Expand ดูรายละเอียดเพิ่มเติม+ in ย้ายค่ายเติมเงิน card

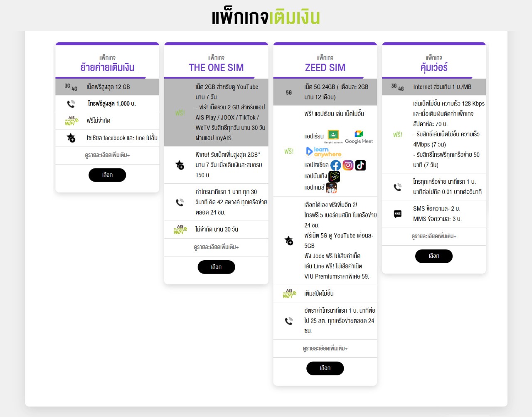click(x=107, y=155)
